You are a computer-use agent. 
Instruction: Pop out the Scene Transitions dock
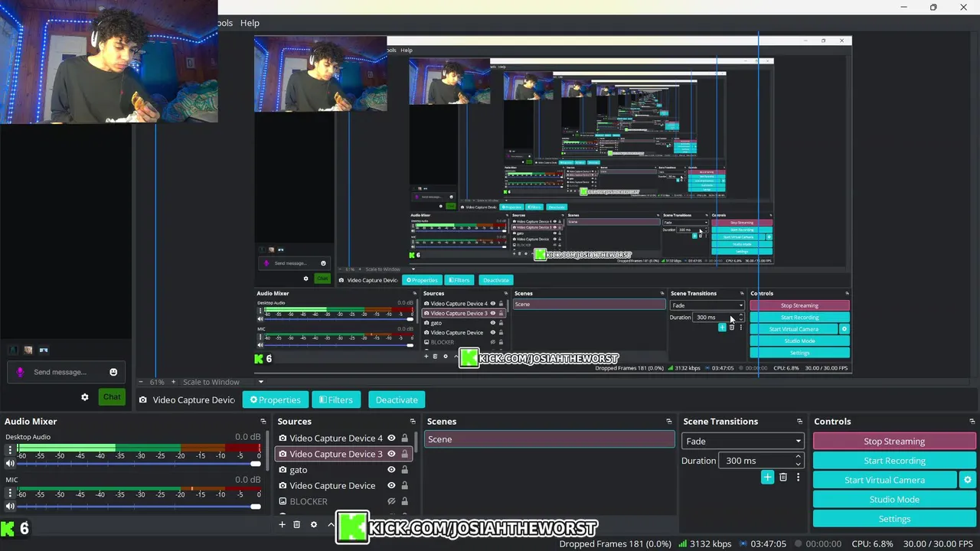pos(800,422)
